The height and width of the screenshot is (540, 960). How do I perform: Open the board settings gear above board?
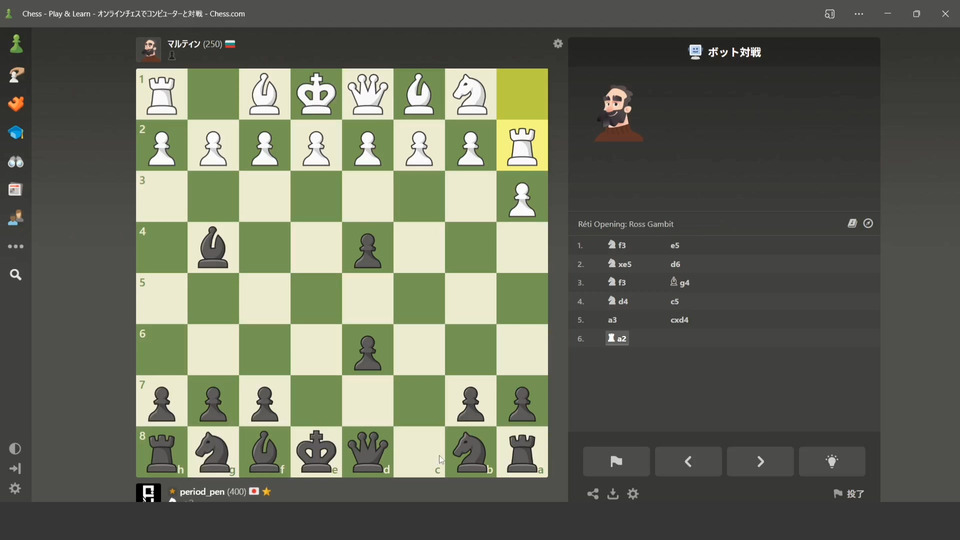coord(558,43)
